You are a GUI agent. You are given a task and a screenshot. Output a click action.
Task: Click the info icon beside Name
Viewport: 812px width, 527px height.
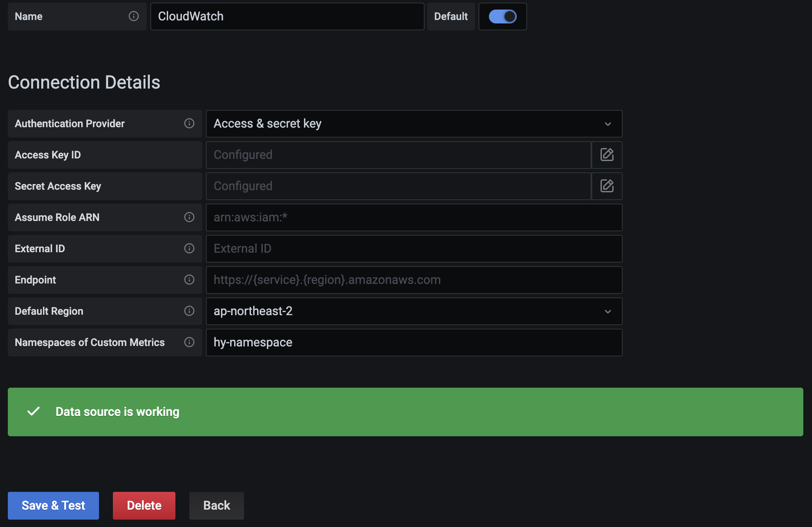click(134, 16)
